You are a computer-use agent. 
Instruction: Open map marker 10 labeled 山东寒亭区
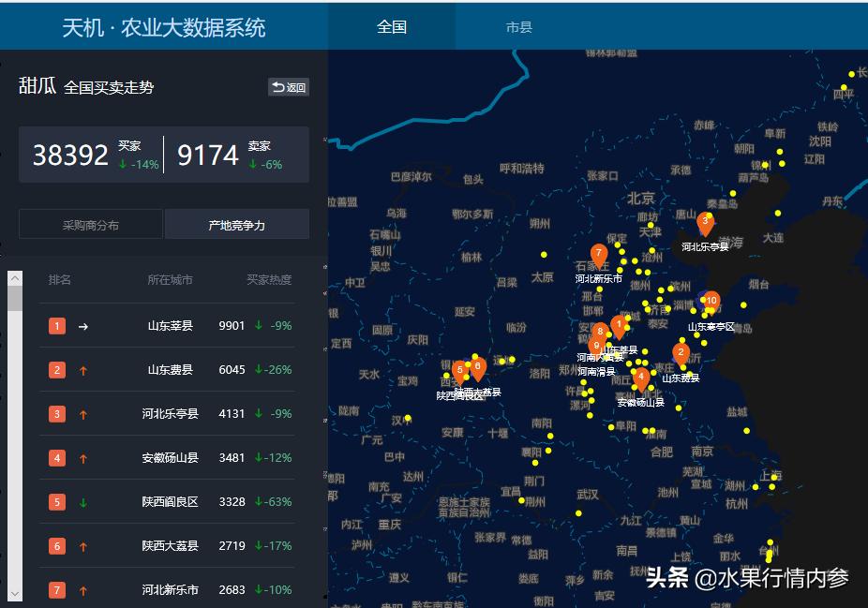[x=711, y=303]
